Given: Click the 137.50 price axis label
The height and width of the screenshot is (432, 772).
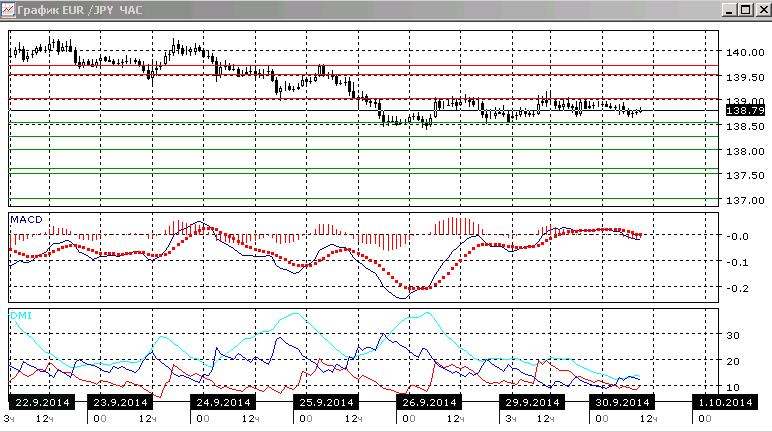Looking at the screenshot, I should [x=745, y=175].
